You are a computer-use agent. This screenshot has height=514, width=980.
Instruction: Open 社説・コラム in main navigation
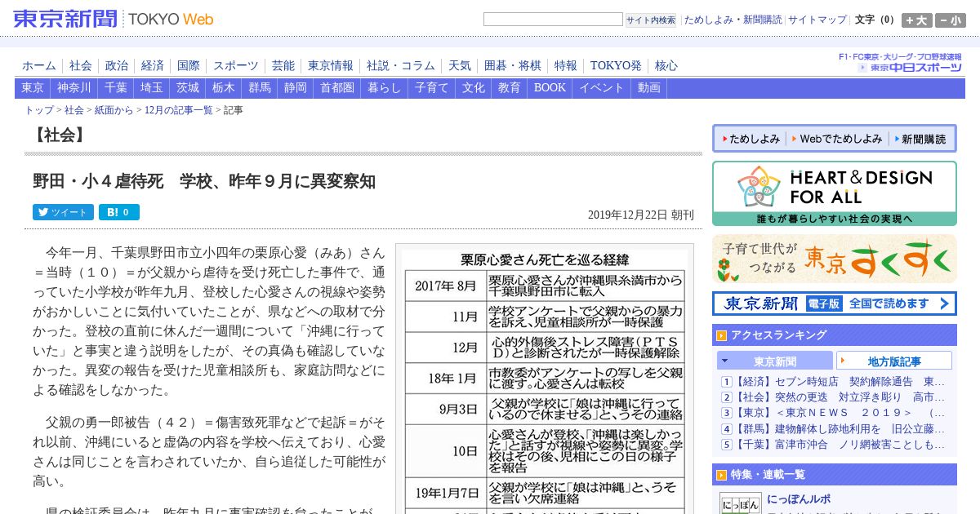(x=401, y=65)
